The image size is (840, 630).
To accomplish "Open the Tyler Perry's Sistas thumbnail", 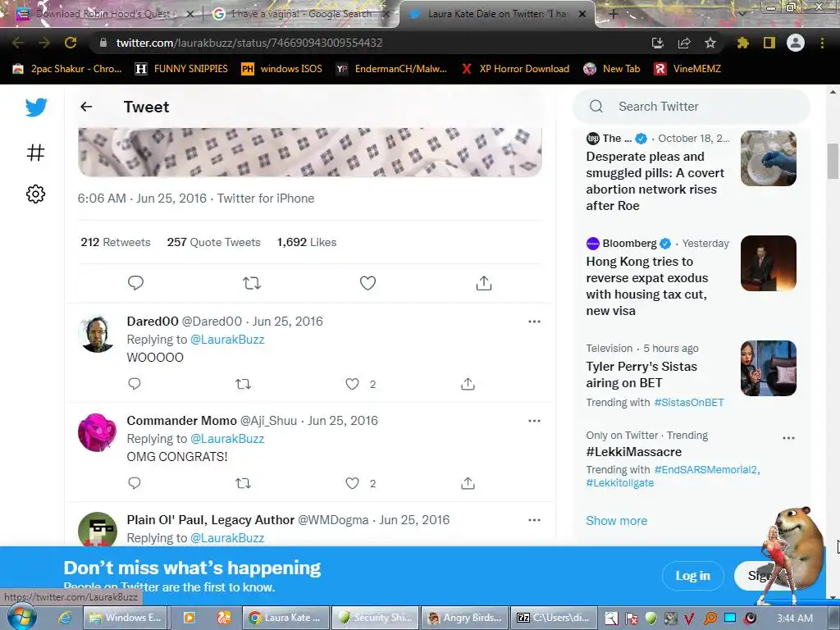I will [x=768, y=368].
